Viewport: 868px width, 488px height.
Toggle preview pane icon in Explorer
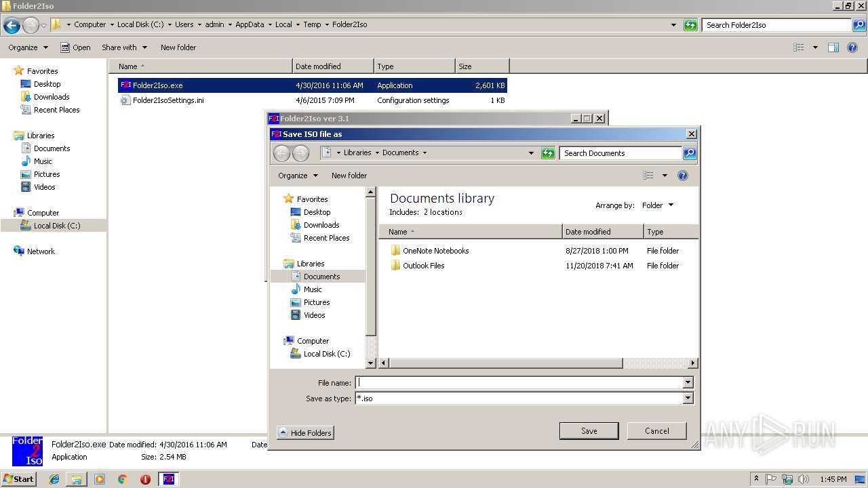tap(833, 47)
